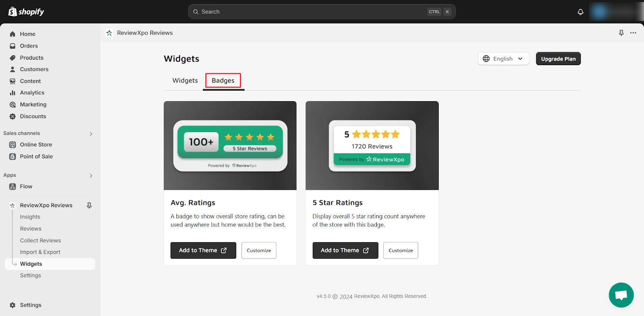
Task: Click the 5 Star Ratings card title
Action: coord(338,203)
